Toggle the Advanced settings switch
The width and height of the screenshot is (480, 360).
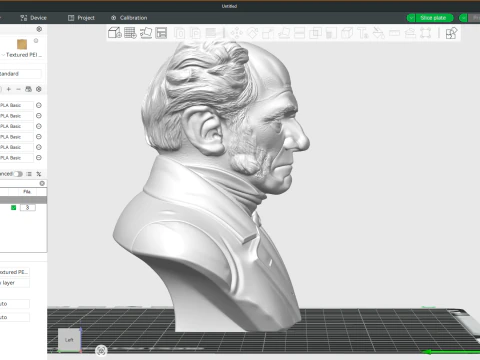coord(18,174)
